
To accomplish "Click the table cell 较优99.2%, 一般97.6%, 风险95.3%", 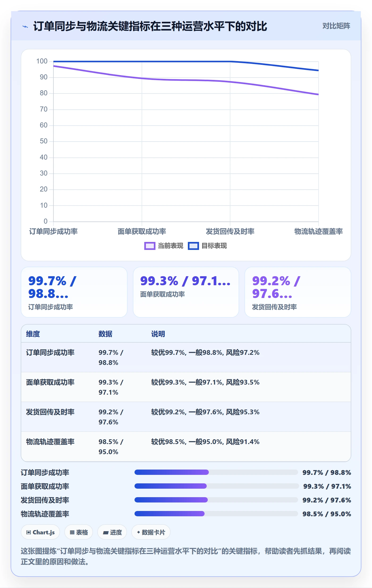I will pyautogui.click(x=205, y=412).
